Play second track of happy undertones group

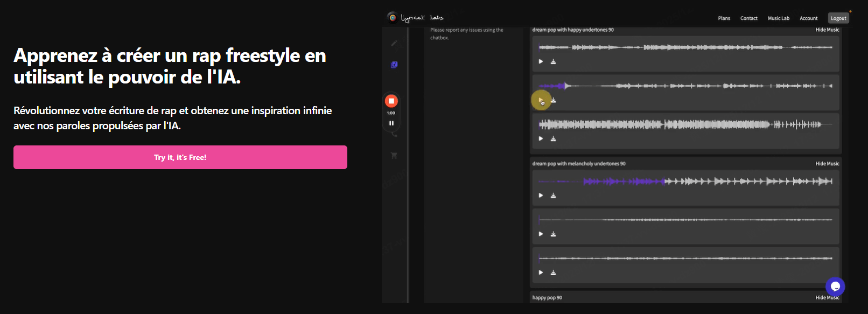point(541,100)
